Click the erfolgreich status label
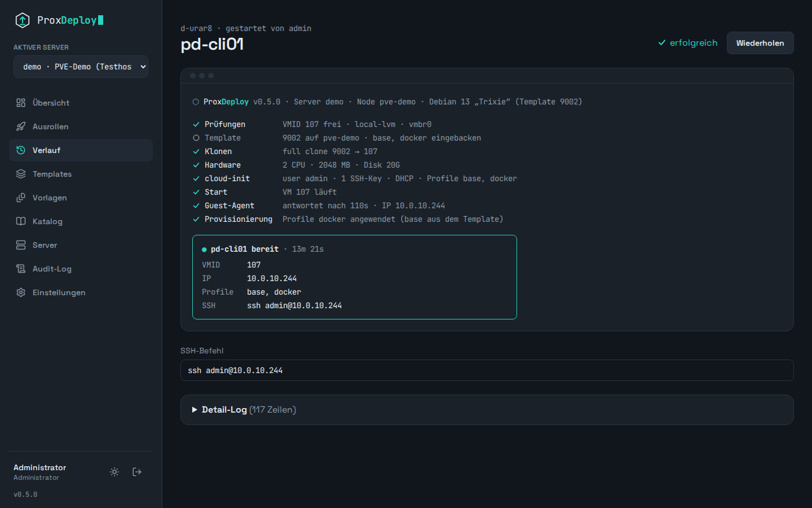 pyautogui.click(x=694, y=43)
